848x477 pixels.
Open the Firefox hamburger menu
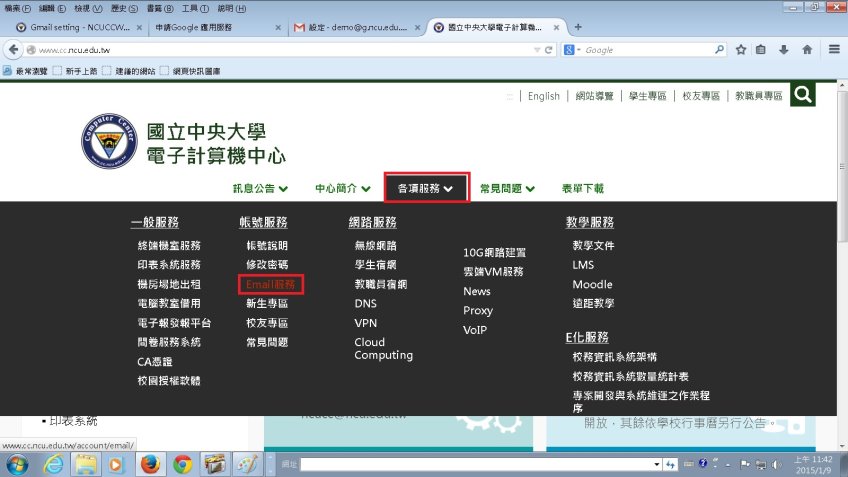[834, 49]
